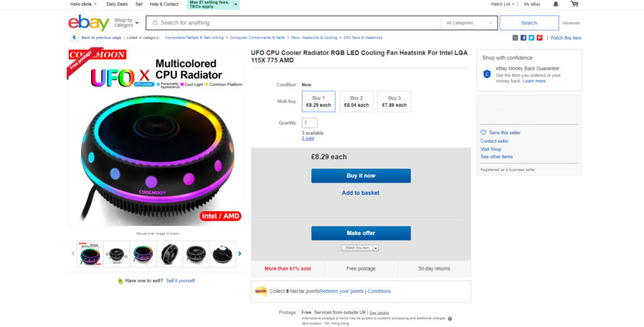Image resolution: width=644 pixels, height=327 pixels.
Task: Click the Make offer button
Action: [361, 233]
